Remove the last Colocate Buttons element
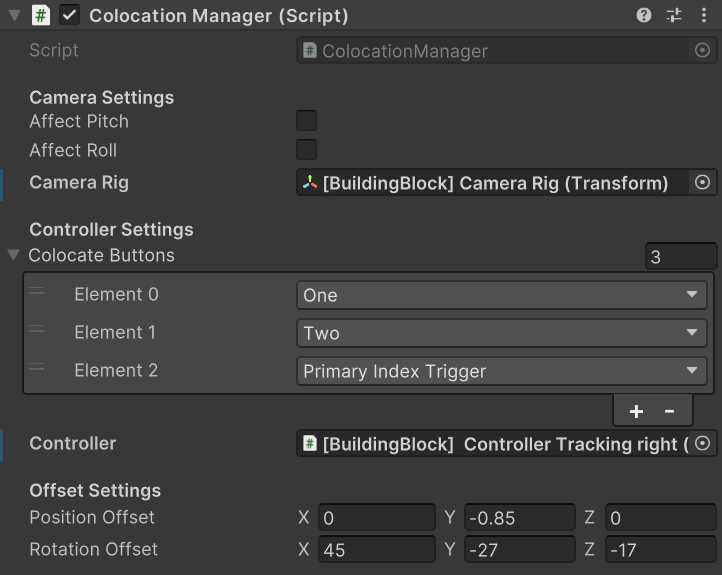 point(669,410)
